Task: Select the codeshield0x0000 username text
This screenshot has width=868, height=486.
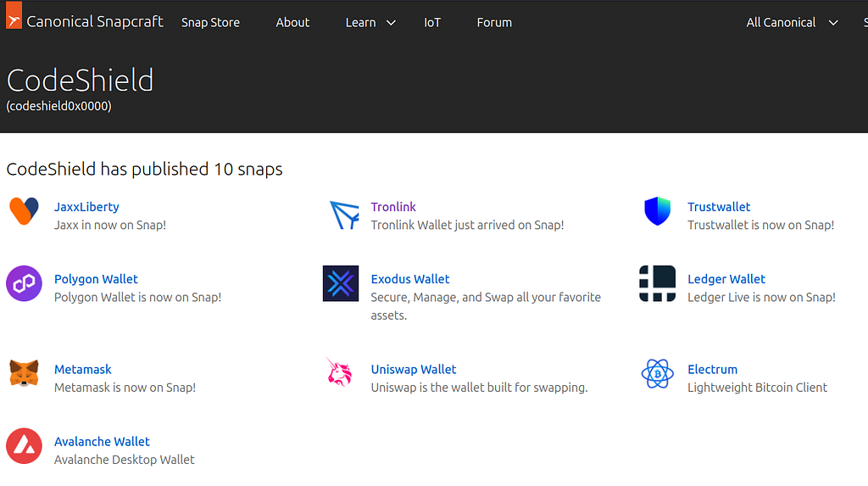Action: [x=58, y=106]
